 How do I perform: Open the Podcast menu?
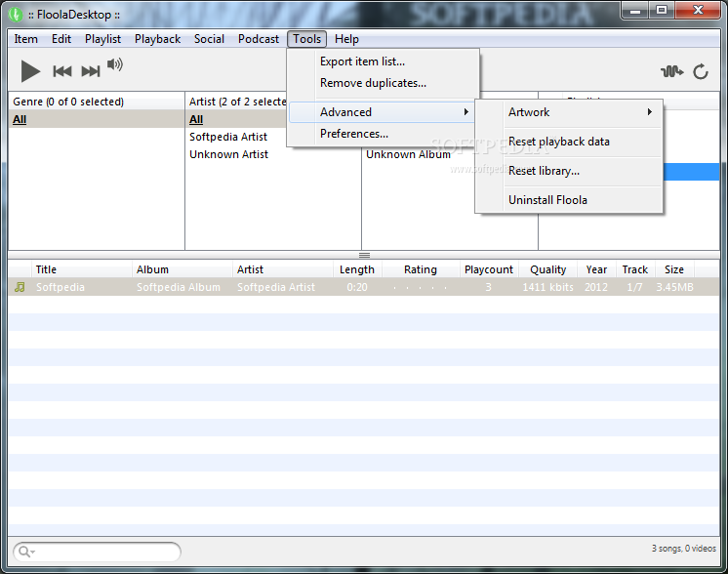coord(259,39)
